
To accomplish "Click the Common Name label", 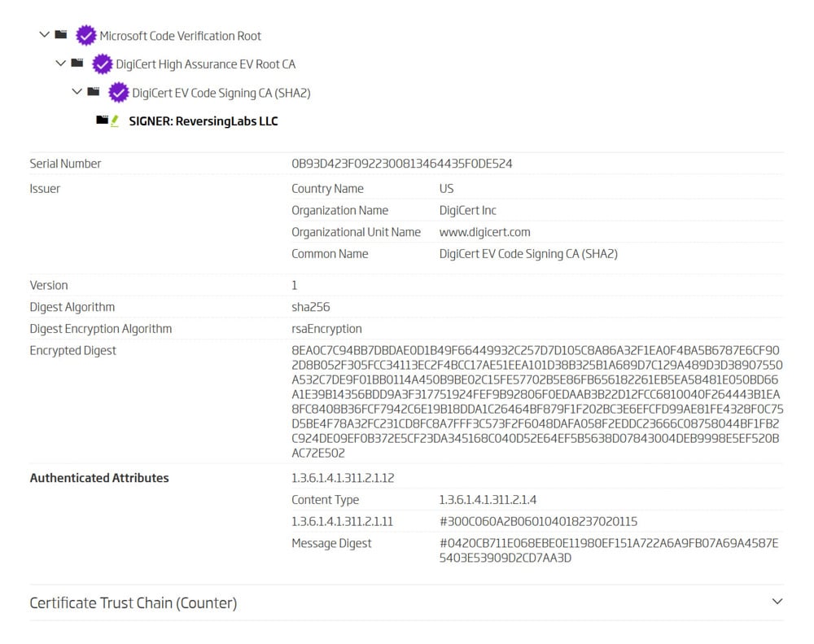I will click(330, 254).
